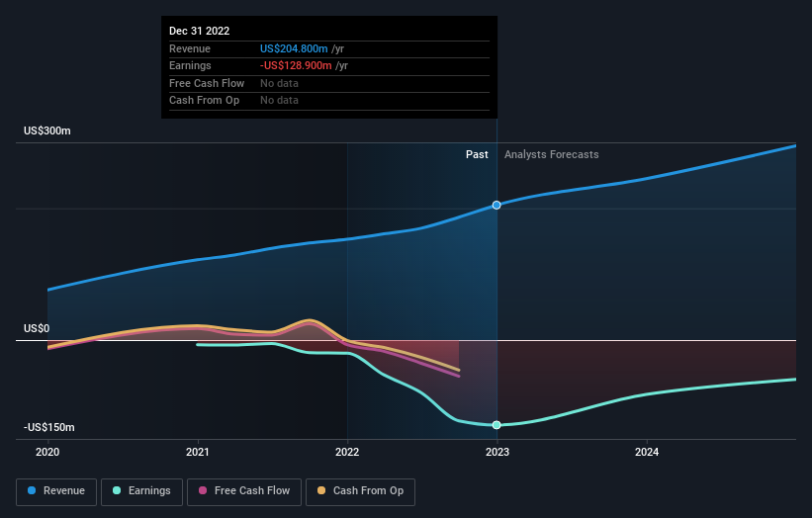
Task: Click the -US$150m y-axis label
Action: tap(49, 427)
